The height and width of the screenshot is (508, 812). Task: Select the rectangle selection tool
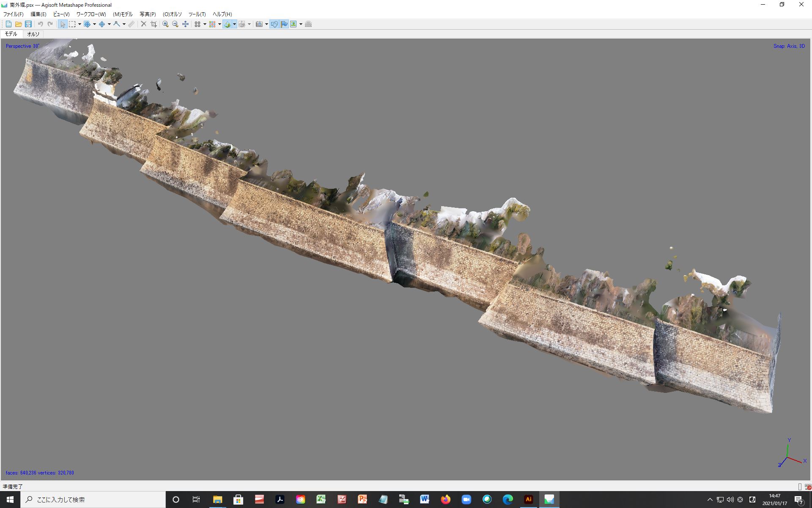click(x=72, y=24)
